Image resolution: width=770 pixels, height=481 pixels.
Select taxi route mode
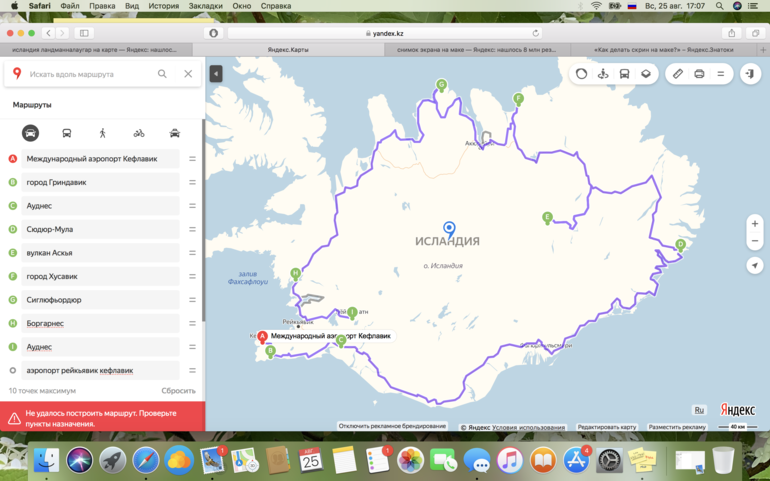click(x=175, y=133)
